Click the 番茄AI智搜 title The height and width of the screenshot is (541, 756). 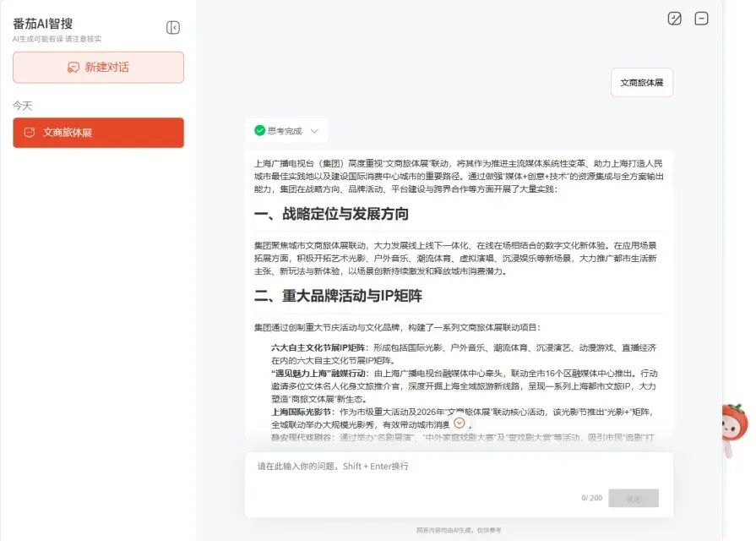coord(43,24)
